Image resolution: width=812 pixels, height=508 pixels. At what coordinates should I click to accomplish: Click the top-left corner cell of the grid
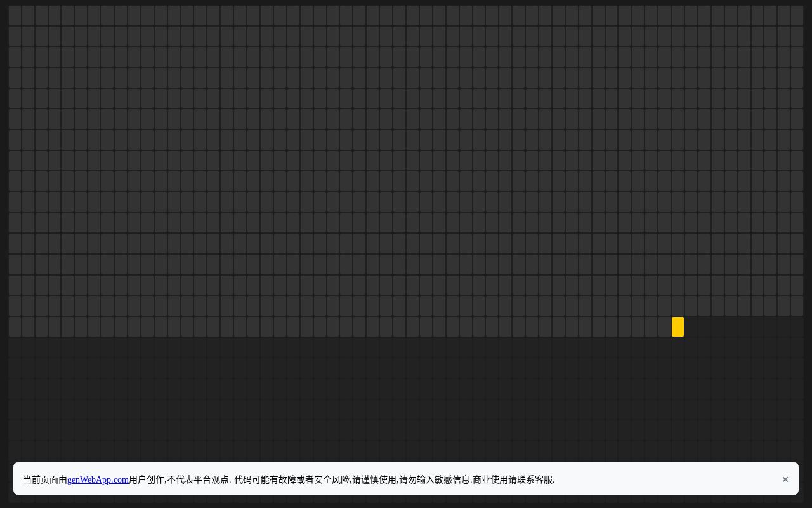coord(15,15)
